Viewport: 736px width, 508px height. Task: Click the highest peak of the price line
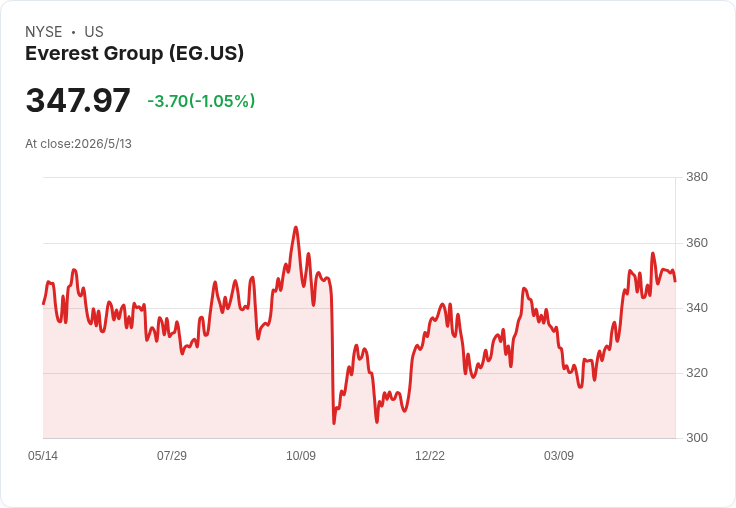296,227
